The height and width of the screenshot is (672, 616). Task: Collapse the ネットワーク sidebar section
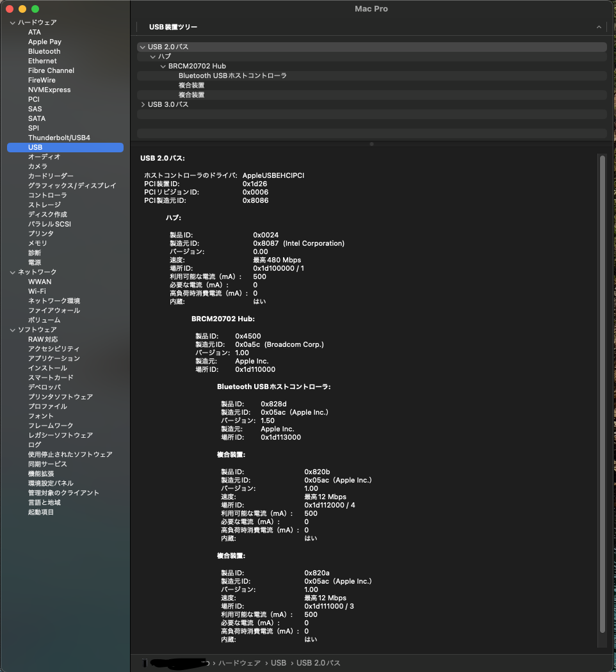tap(12, 273)
